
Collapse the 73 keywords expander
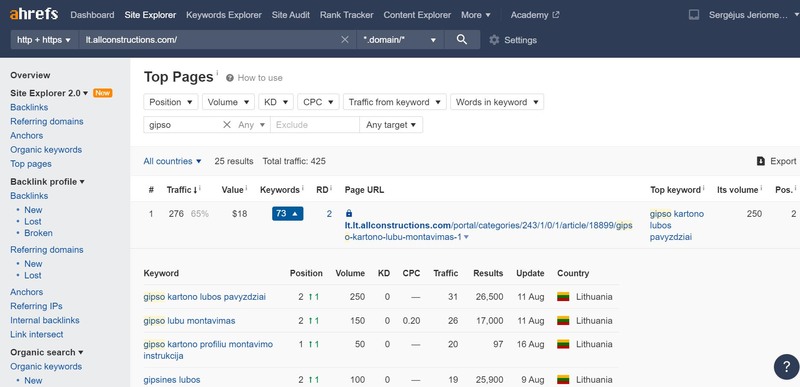pyautogui.click(x=288, y=214)
